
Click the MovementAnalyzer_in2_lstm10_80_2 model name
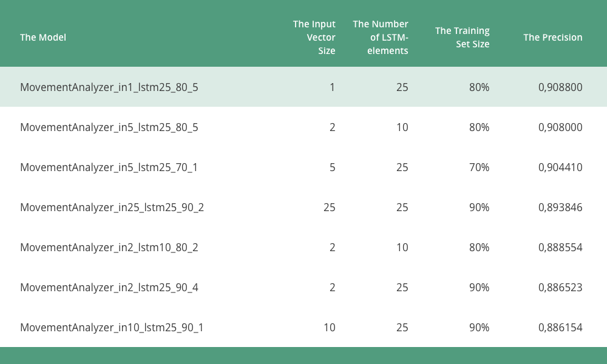tap(109, 248)
